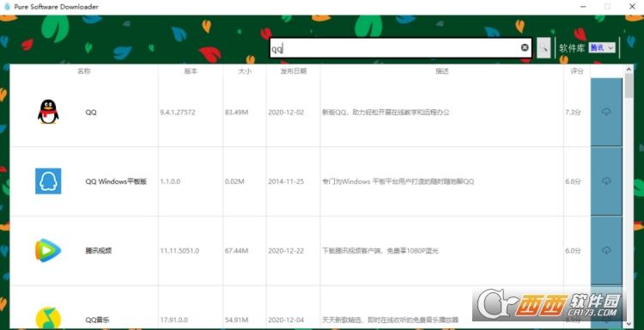This screenshot has width=644, height=330.
Task: Click the 描述 column header
Action: coord(442,71)
